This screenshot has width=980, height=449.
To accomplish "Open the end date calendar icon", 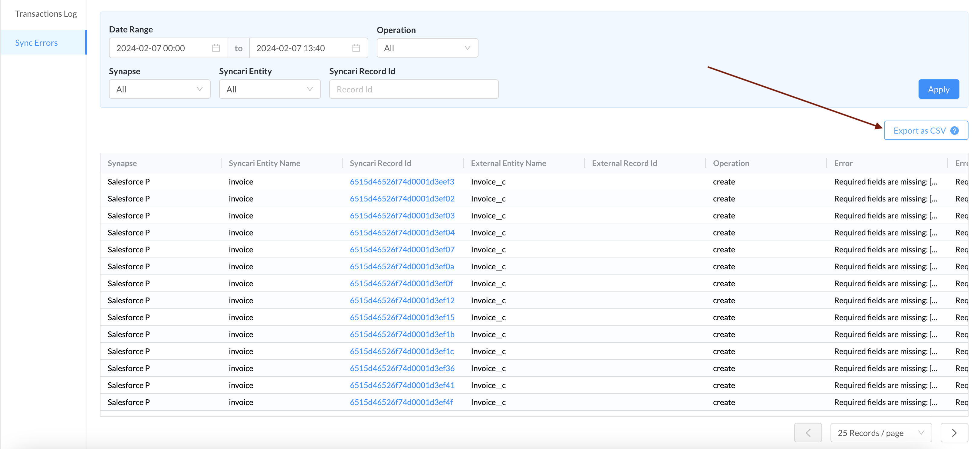I will tap(356, 48).
